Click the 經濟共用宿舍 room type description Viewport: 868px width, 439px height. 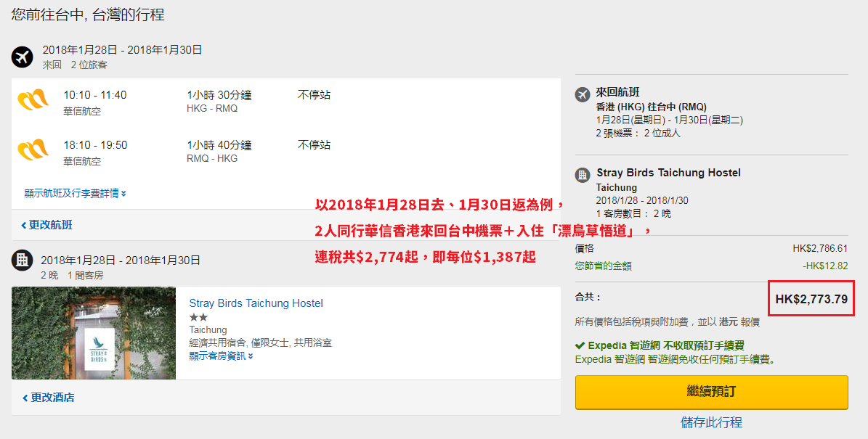click(260, 342)
